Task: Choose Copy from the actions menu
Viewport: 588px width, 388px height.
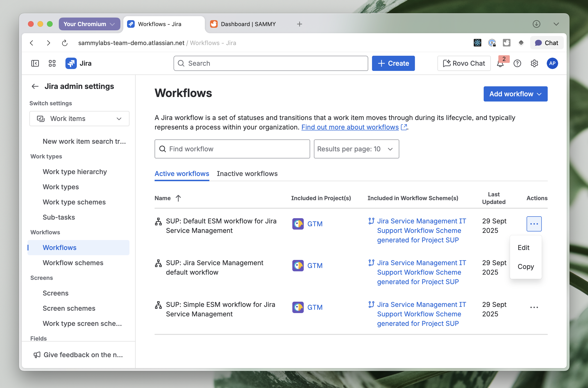Action: [x=525, y=267]
